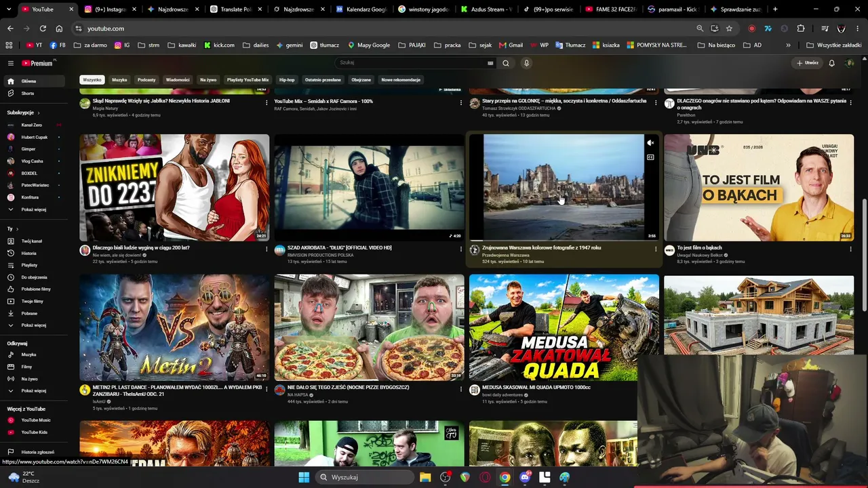This screenshot has width=868, height=488.
Task: Open the Gmail bookmark
Action: pyautogui.click(x=511, y=45)
